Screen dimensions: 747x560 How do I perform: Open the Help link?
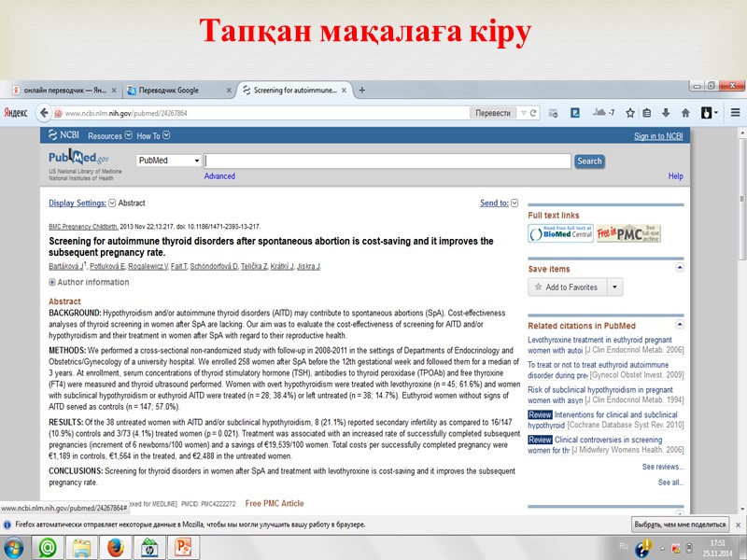[675, 176]
